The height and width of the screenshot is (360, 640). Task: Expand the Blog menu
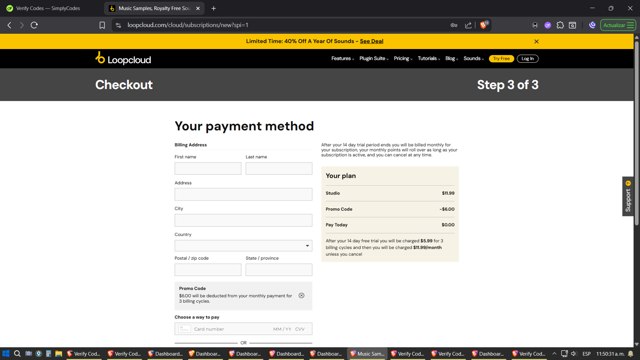click(451, 59)
